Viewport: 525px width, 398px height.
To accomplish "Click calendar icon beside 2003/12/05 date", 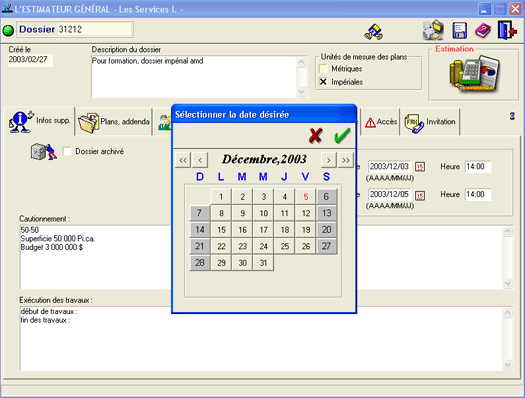I will coord(420,195).
